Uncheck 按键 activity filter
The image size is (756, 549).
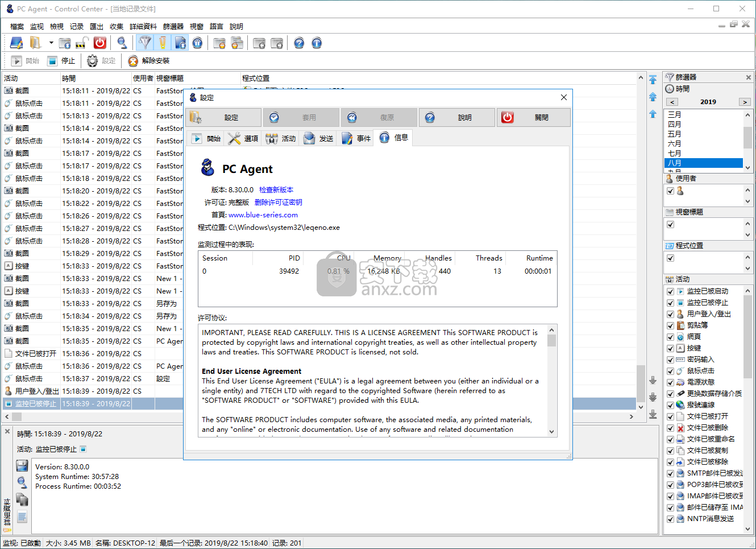(671, 348)
